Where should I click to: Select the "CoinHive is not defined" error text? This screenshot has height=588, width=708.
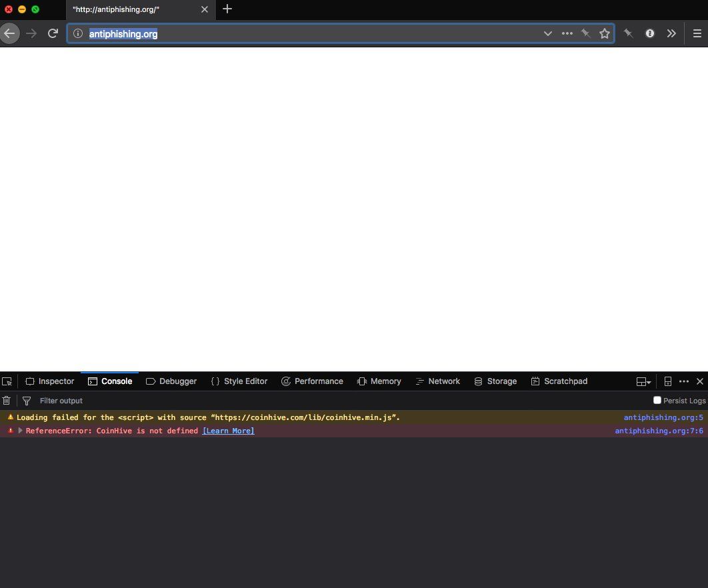147,431
